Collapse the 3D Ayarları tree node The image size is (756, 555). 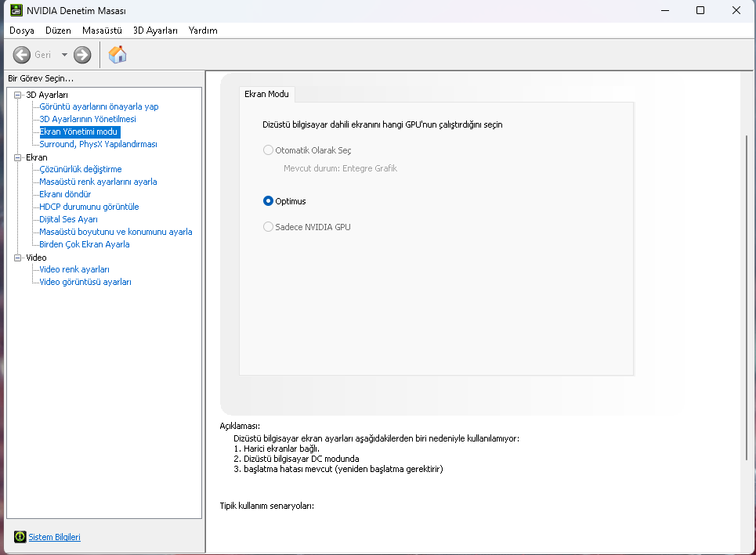18,95
